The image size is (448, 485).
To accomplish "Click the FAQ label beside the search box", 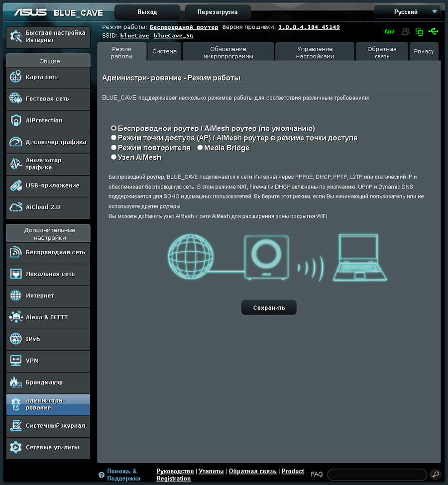I will pos(317,474).
